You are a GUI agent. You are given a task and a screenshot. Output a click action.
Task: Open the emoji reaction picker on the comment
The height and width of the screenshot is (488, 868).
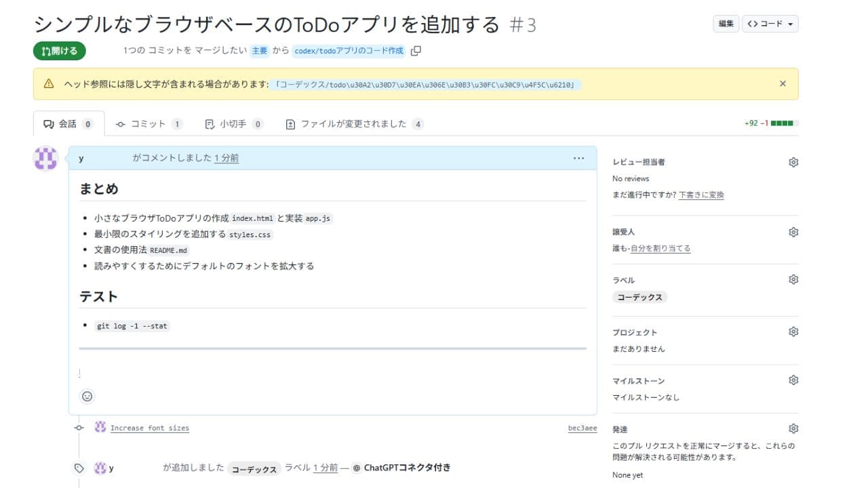[87, 396]
